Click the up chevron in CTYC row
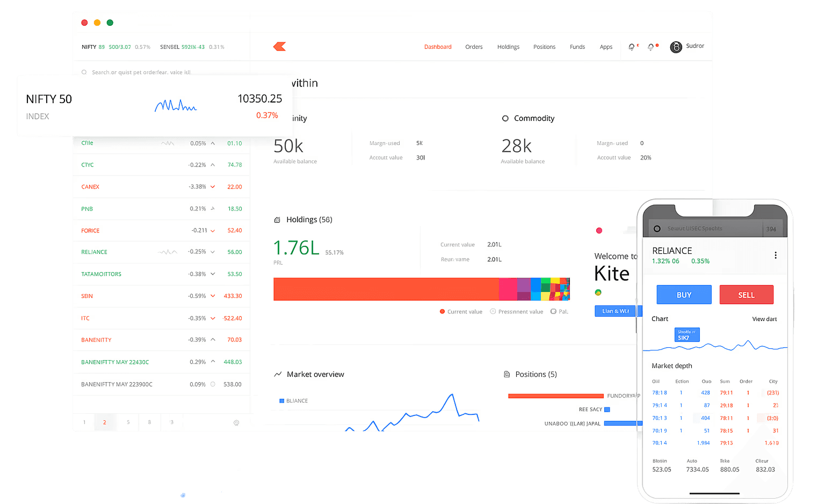This screenshot has height=504, width=825. pyautogui.click(x=213, y=165)
